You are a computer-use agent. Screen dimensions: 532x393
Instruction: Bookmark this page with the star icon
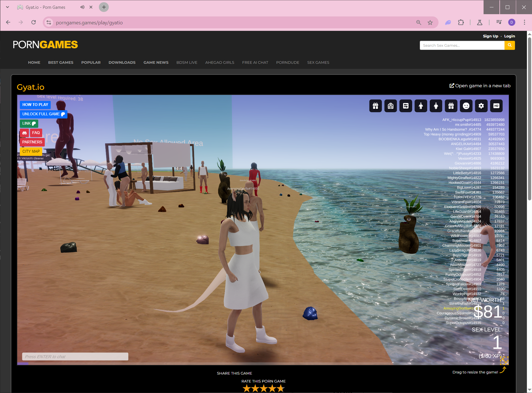[x=430, y=22]
